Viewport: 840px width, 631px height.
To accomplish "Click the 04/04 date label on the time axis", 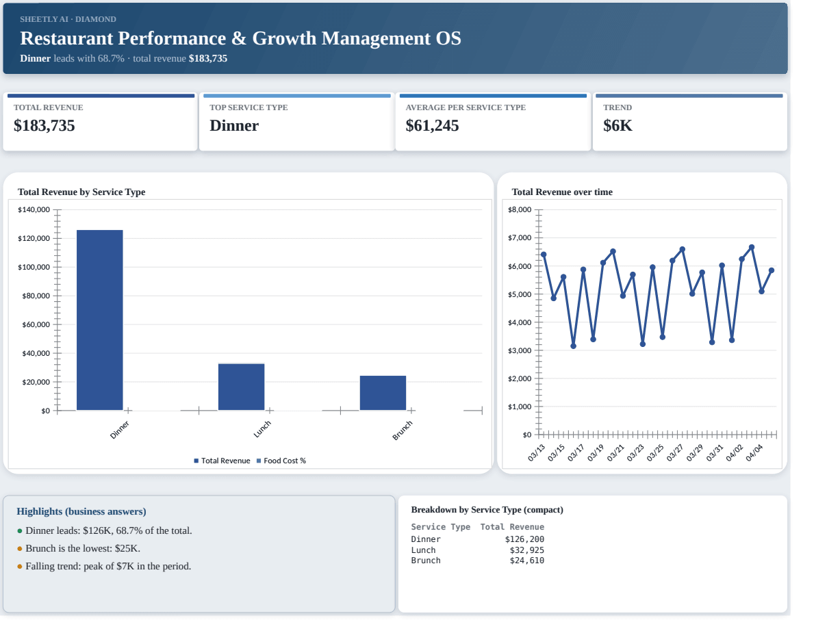I will point(754,453).
